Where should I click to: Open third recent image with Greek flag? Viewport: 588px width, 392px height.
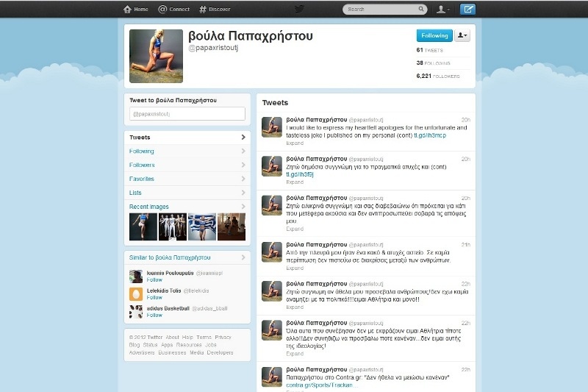pos(202,227)
